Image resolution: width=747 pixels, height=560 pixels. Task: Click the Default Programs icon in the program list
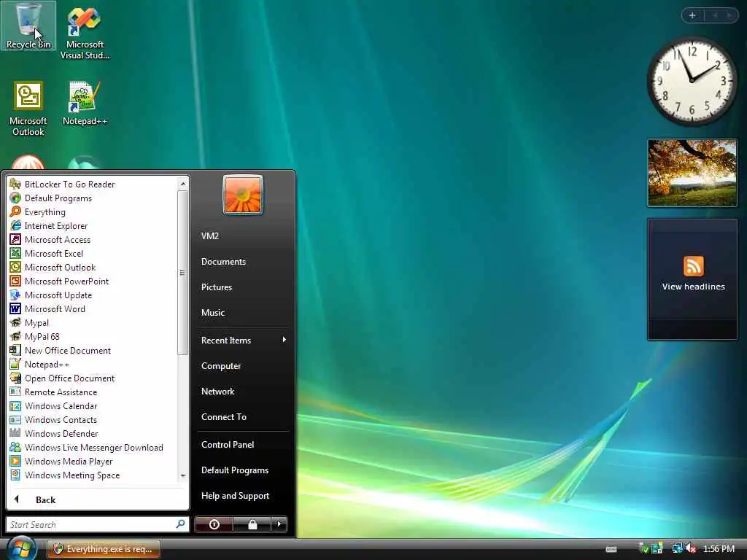[x=15, y=198]
